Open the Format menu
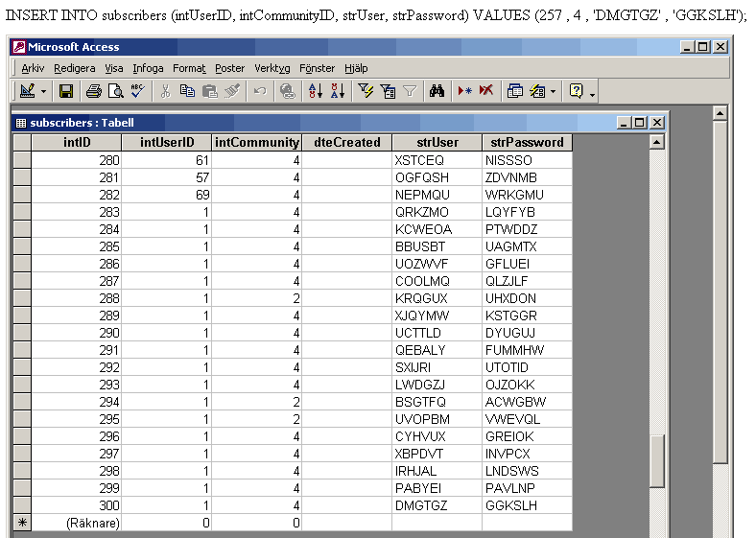The image size is (756, 538). [189, 68]
